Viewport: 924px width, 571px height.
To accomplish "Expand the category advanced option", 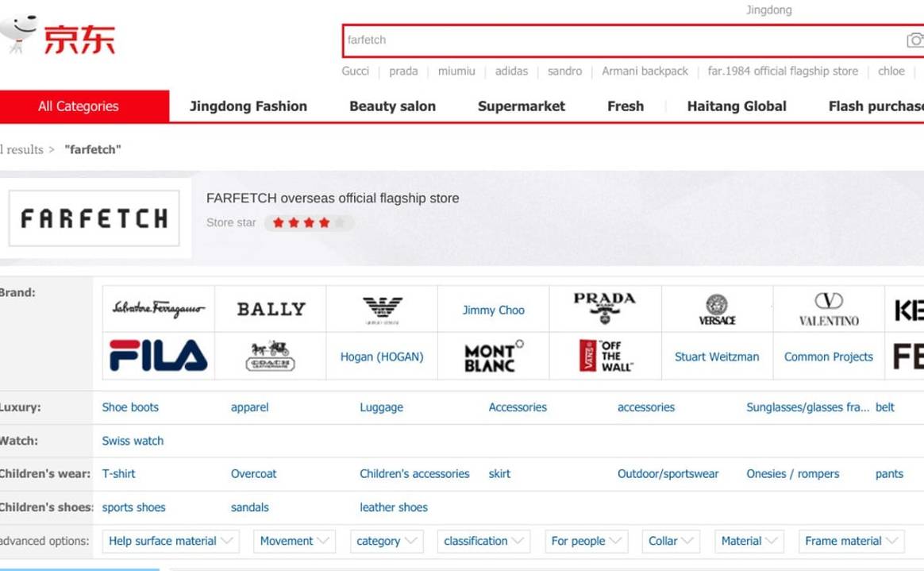I will [x=387, y=541].
